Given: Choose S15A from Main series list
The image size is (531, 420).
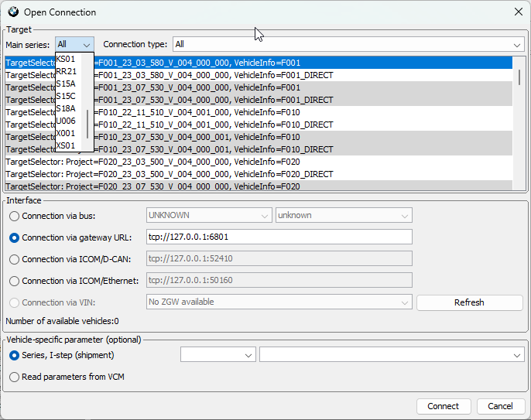Looking at the screenshot, I should click(69, 84).
